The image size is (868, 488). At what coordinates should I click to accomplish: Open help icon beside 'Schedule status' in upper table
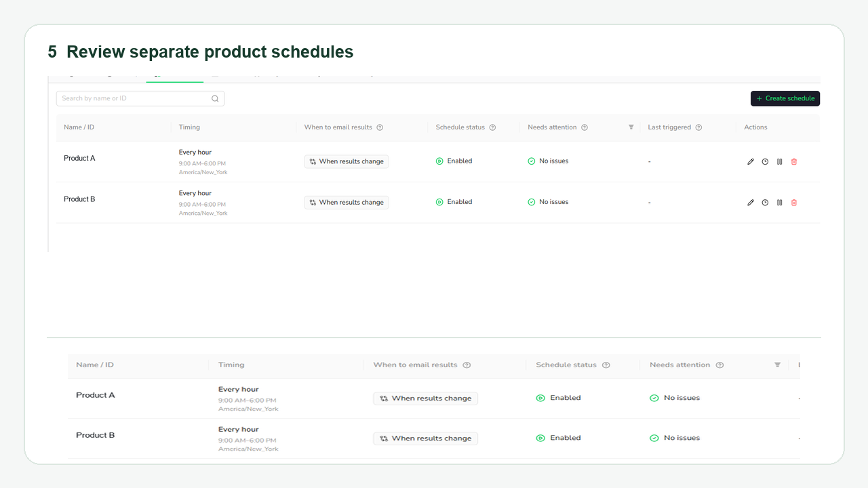492,127
